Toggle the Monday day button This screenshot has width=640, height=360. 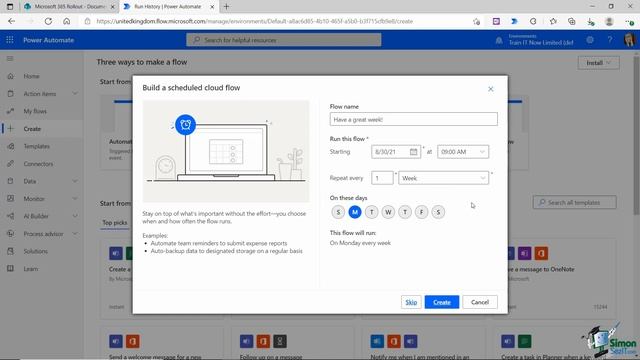coord(355,212)
